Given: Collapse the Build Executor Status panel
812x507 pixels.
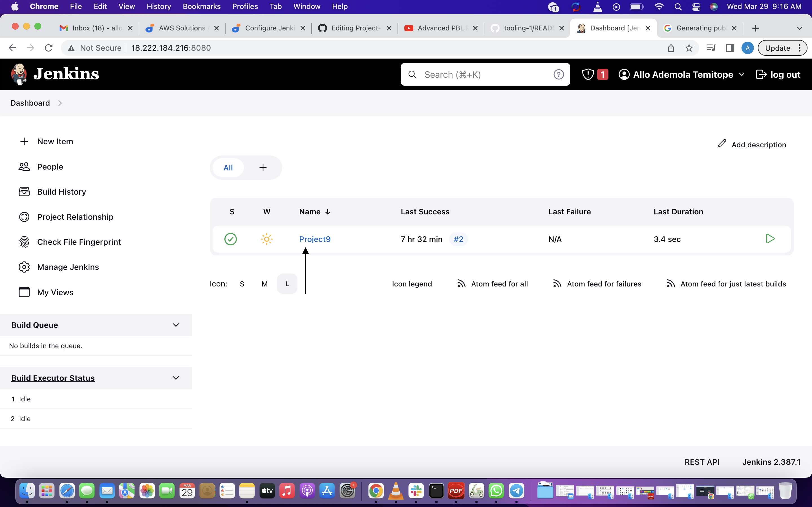Looking at the screenshot, I should pos(176,378).
